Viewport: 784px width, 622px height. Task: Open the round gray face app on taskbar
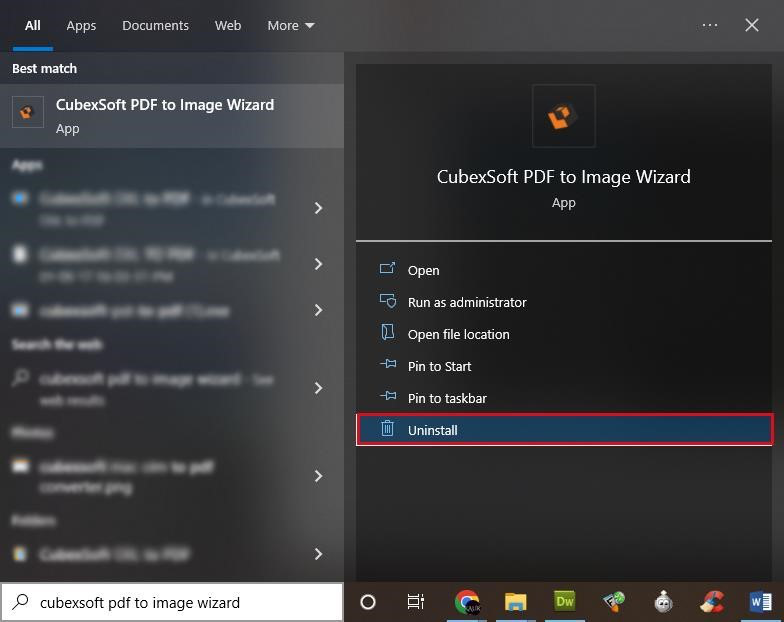point(664,602)
